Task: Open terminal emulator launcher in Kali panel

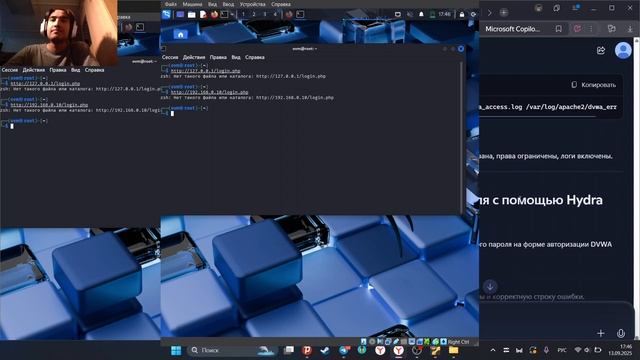Action: (x=224, y=14)
